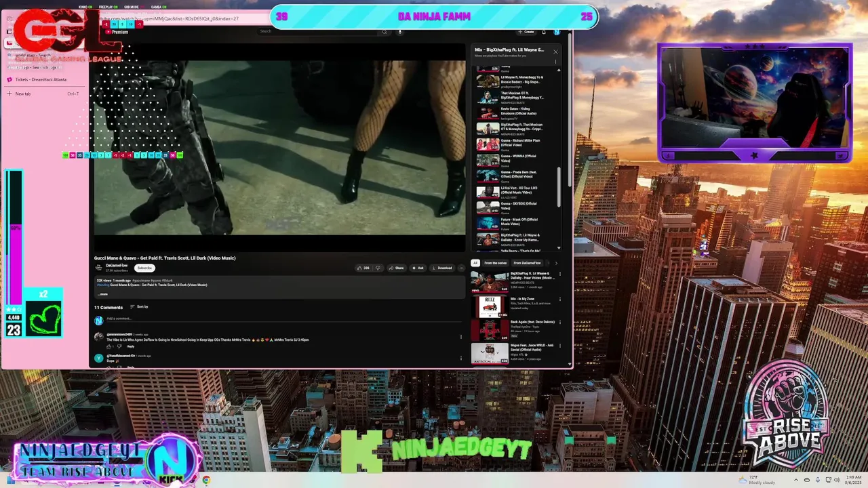This screenshot has width=868, height=488.
Task: Open the YouTube notifications bell
Action: (x=544, y=32)
